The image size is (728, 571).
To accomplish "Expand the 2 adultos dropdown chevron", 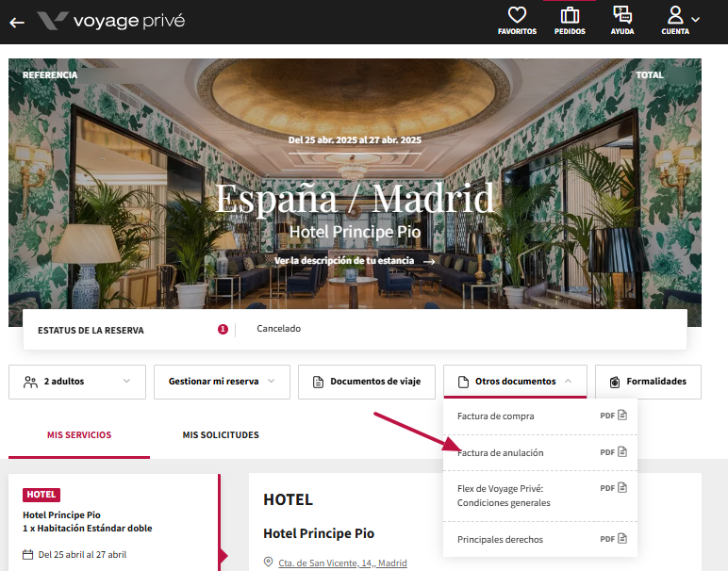I will [126, 381].
